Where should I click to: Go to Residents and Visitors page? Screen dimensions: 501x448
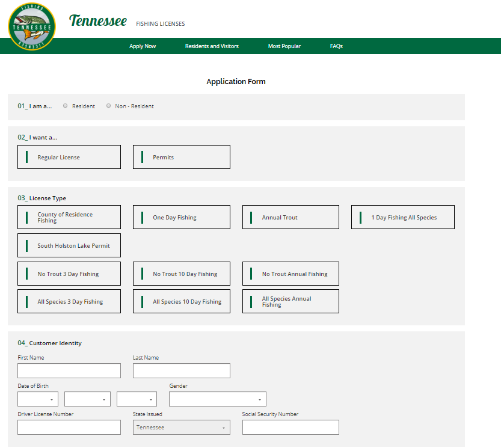(212, 46)
